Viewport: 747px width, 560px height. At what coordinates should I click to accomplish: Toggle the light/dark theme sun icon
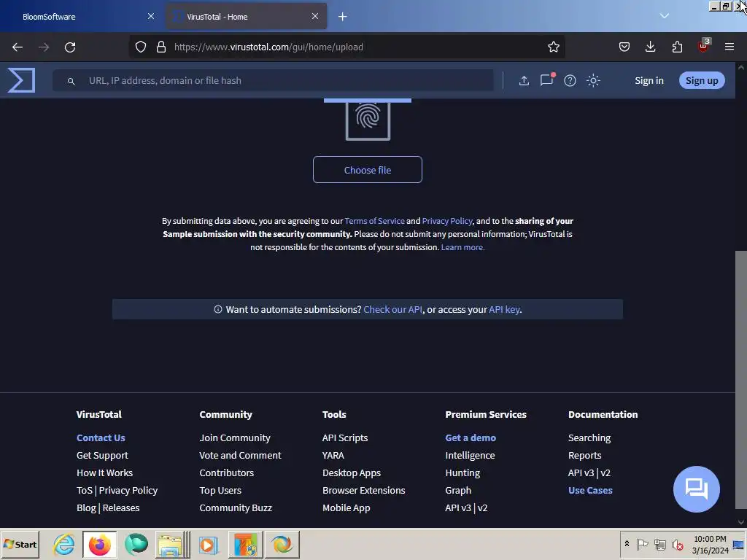pos(593,80)
